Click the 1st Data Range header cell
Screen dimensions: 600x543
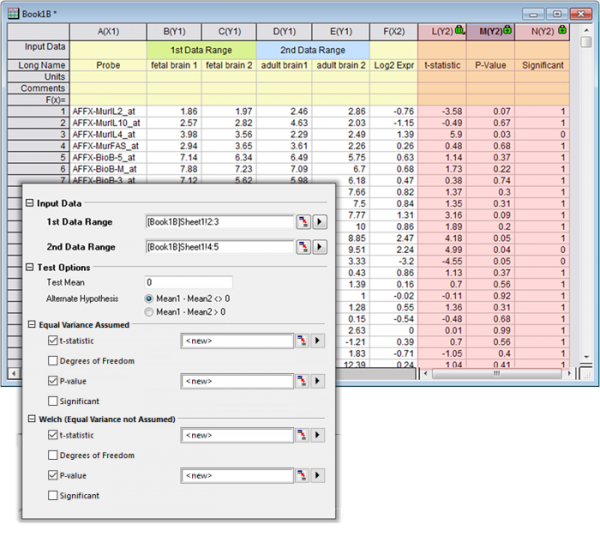tap(201, 50)
